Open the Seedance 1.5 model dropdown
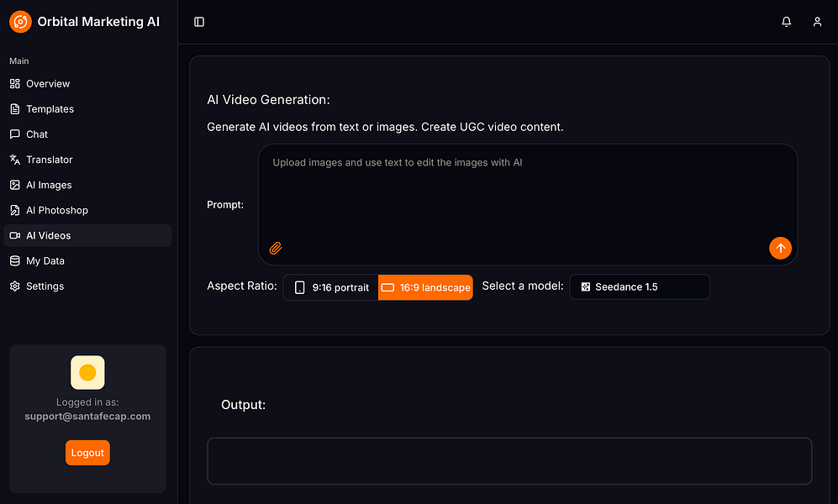Viewport: 838px width, 504px height. coord(640,287)
